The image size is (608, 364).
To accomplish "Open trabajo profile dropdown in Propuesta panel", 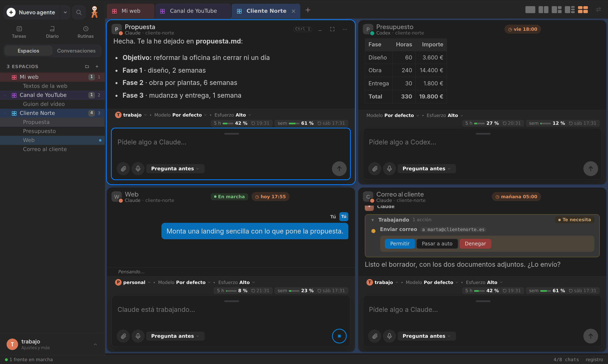I will 131,115.
